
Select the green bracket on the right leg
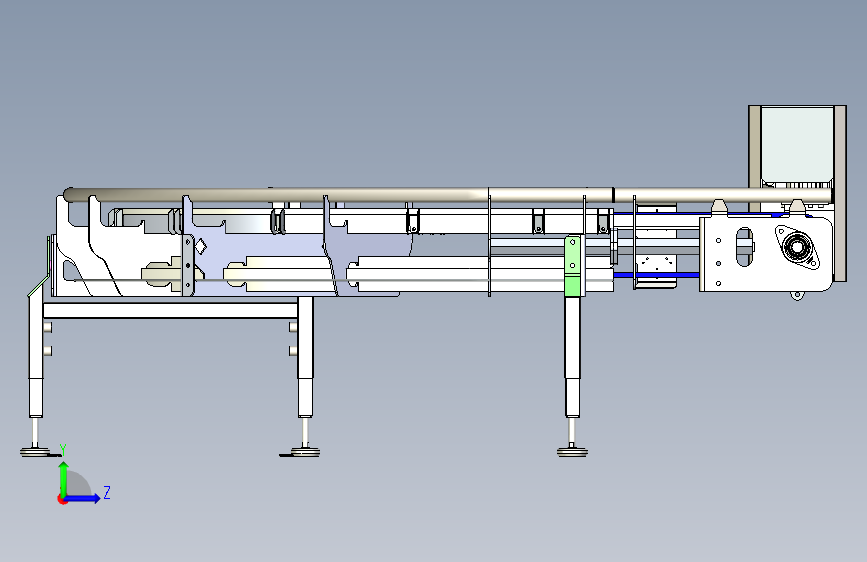[x=573, y=266]
